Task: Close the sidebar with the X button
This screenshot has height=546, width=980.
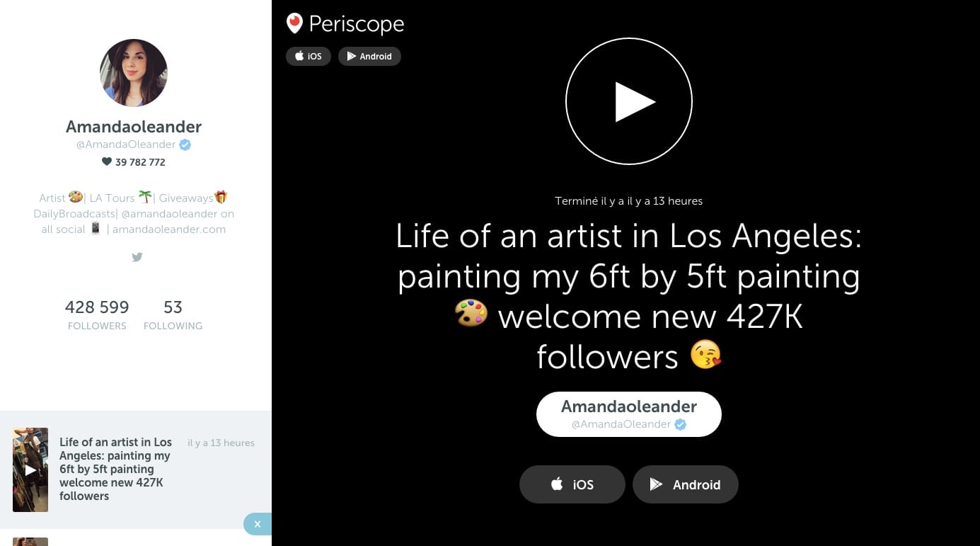Action: [258, 524]
